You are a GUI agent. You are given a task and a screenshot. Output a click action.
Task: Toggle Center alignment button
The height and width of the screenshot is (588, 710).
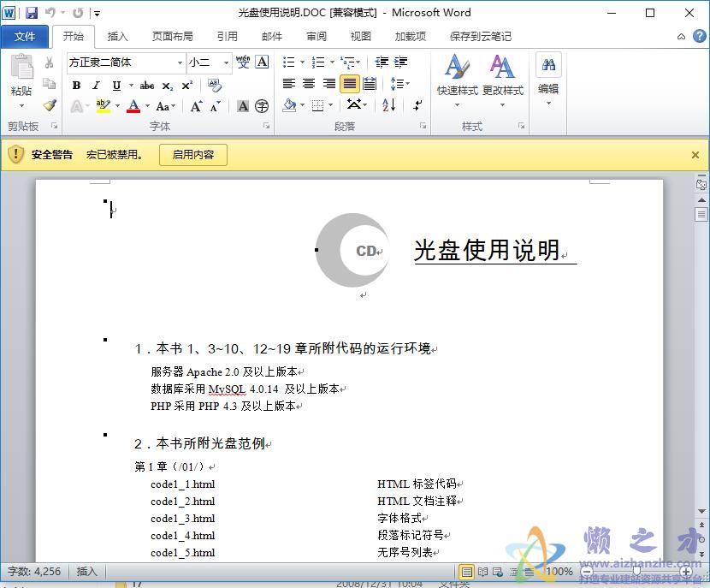pos(309,84)
